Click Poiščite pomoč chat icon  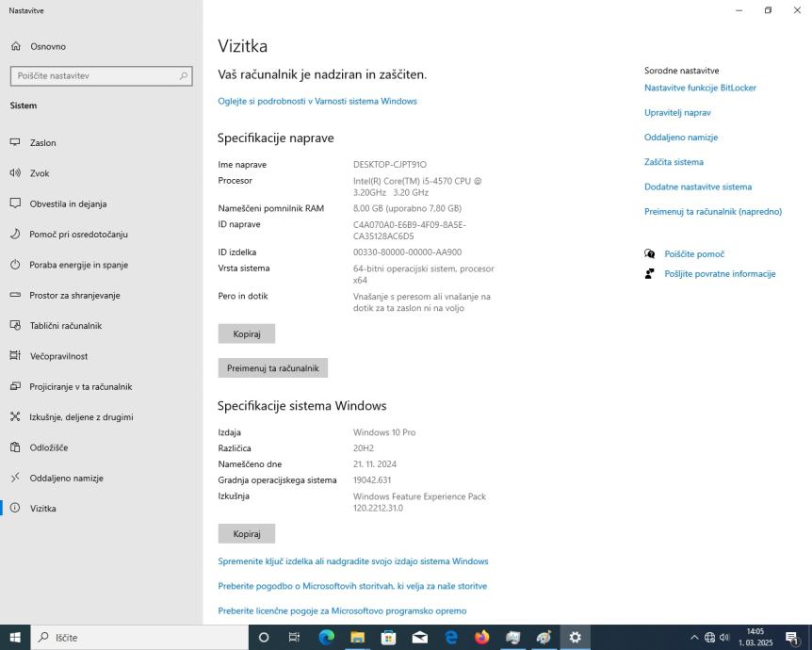(x=649, y=253)
